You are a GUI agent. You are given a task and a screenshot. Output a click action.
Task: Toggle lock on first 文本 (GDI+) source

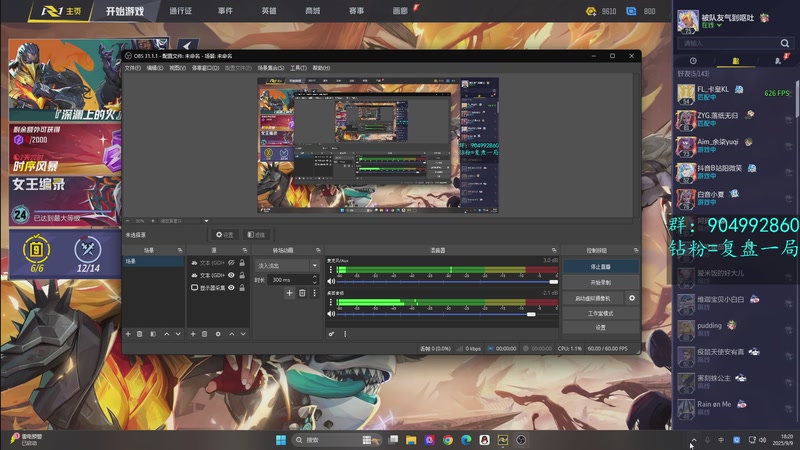click(242, 263)
